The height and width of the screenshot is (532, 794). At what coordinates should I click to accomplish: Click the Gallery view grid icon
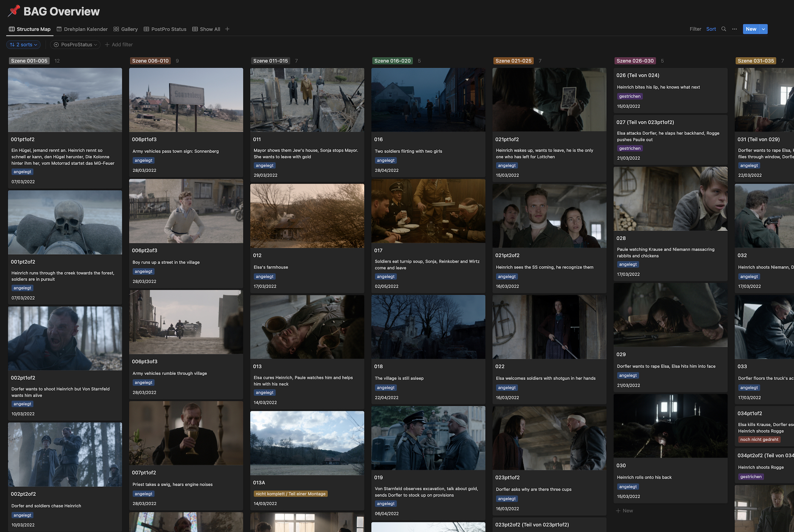click(x=116, y=29)
